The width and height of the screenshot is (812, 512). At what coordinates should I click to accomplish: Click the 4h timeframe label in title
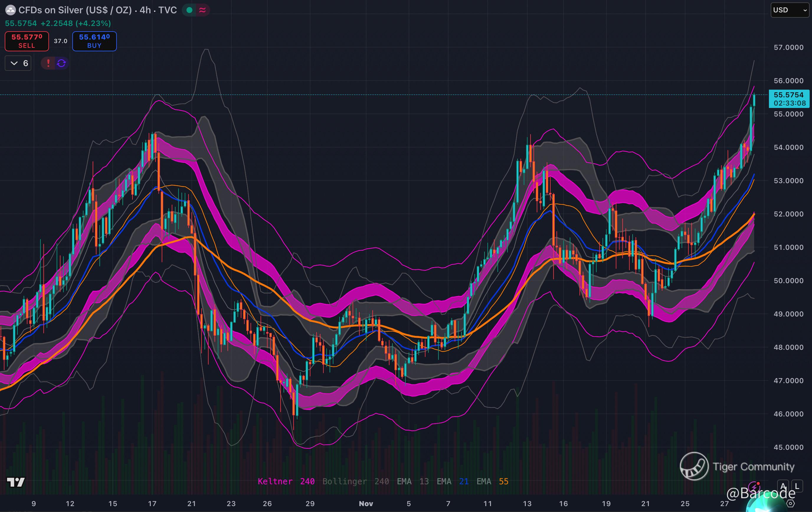pyautogui.click(x=145, y=10)
